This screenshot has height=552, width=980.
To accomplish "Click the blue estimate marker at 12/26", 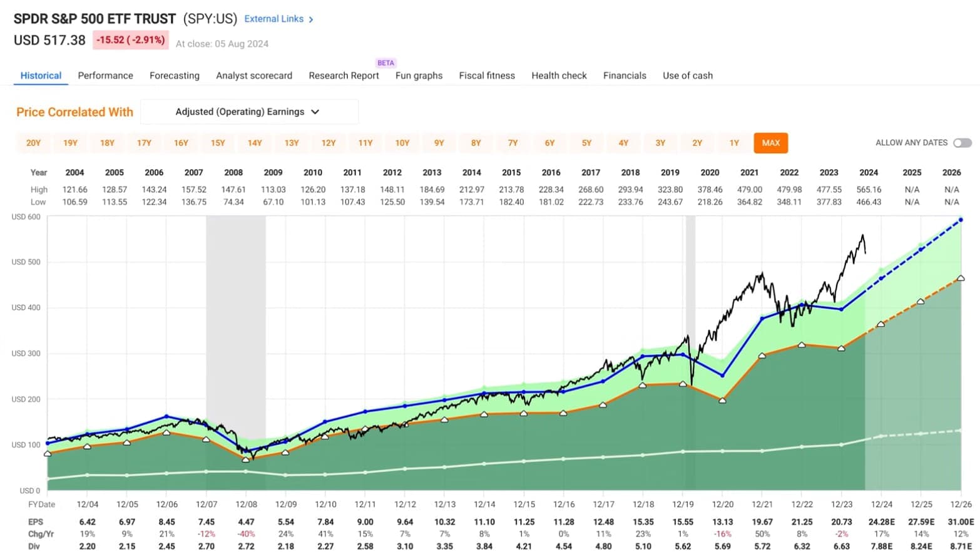I will coord(961,220).
